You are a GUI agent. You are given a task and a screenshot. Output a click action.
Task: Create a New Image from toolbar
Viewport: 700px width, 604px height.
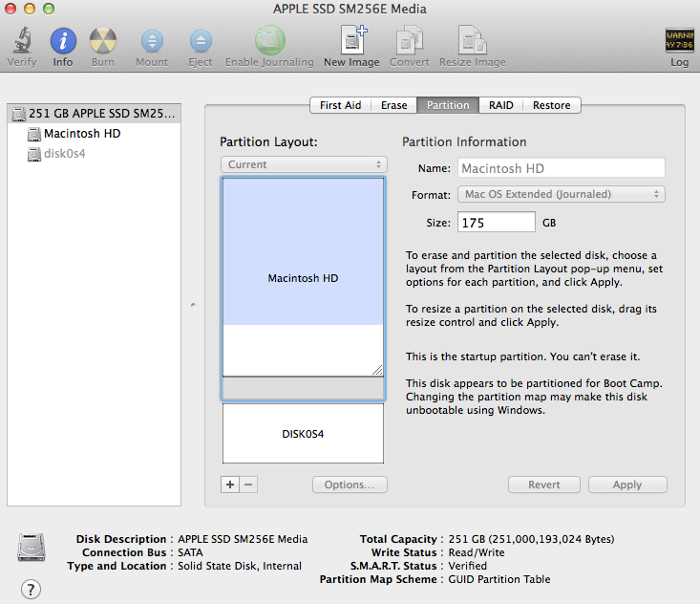pos(352,40)
